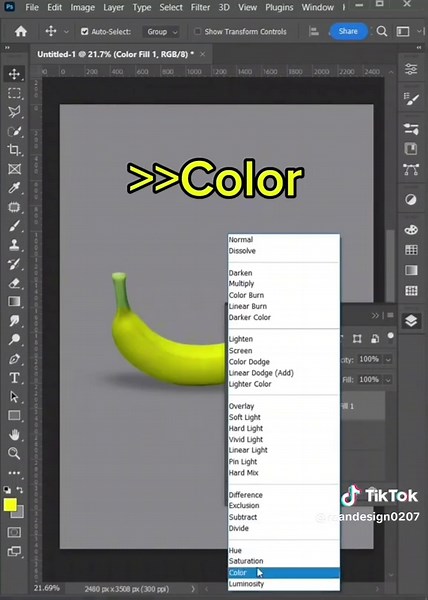Open the Layers panel stack icon
This screenshot has height=600, width=428.
pyautogui.click(x=411, y=321)
